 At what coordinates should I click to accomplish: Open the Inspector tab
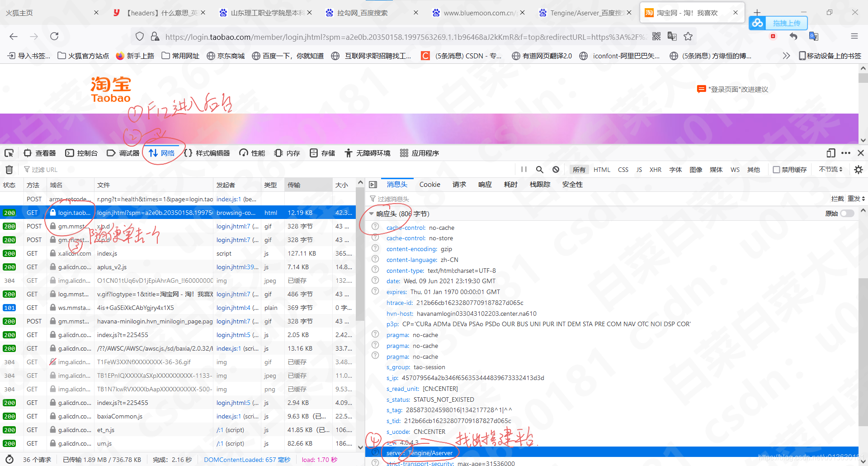pos(40,153)
